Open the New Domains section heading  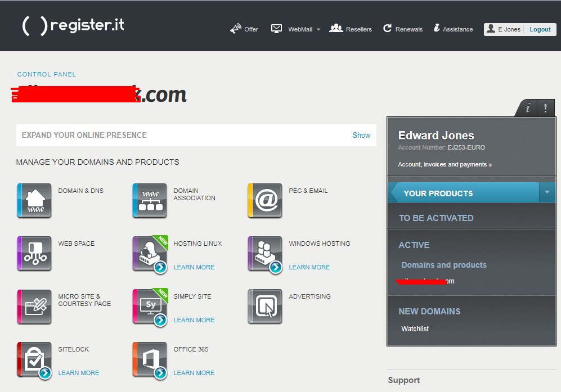tap(429, 312)
